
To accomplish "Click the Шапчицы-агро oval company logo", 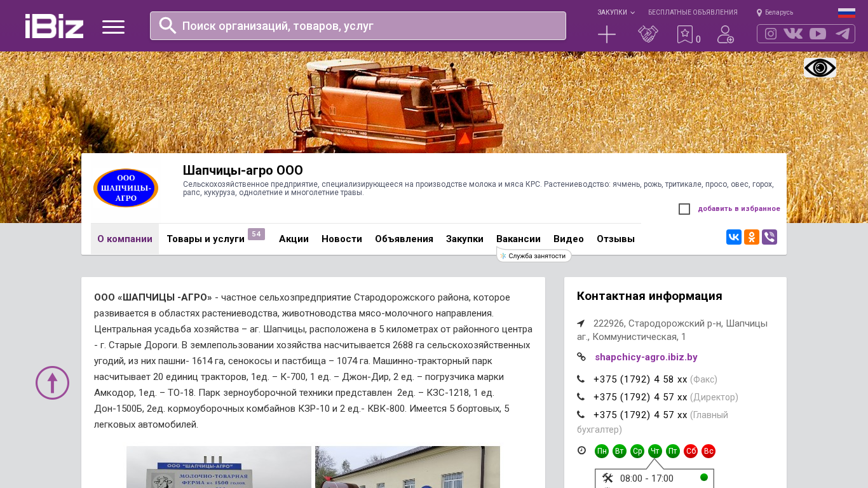I will [126, 188].
